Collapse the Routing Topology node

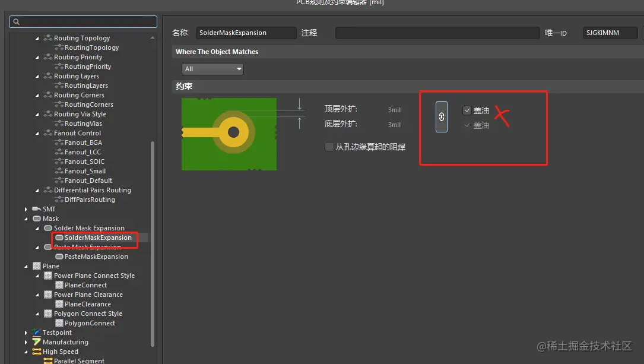[37, 38]
